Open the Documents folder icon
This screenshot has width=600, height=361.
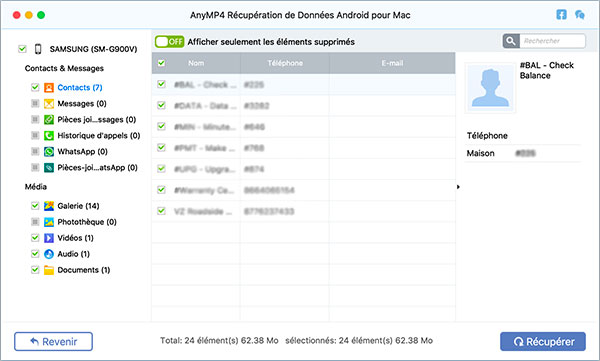point(49,270)
